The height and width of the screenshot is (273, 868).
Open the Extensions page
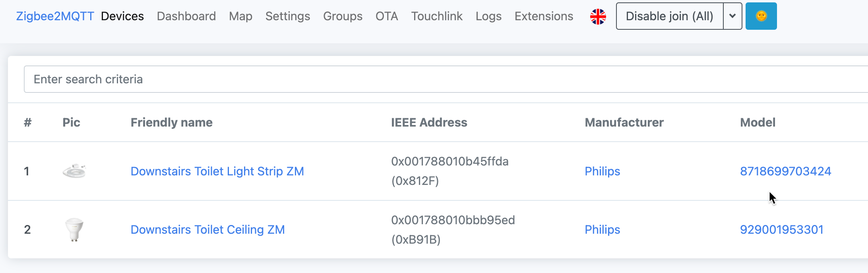pyautogui.click(x=544, y=16)
